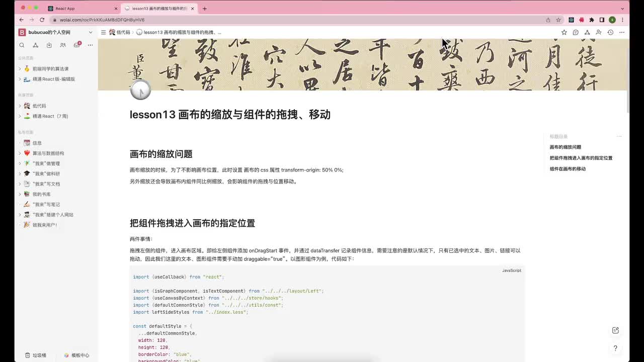Jump to 把组件拖拽进入画布的指定位置 in outline
Screen dimensions: 644x362
(581, 158)
